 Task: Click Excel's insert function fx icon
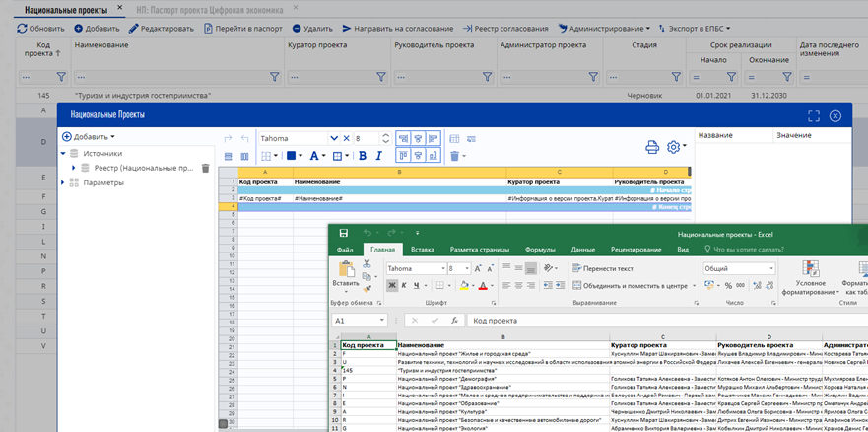pyautogui.click(x=453, y=321)
